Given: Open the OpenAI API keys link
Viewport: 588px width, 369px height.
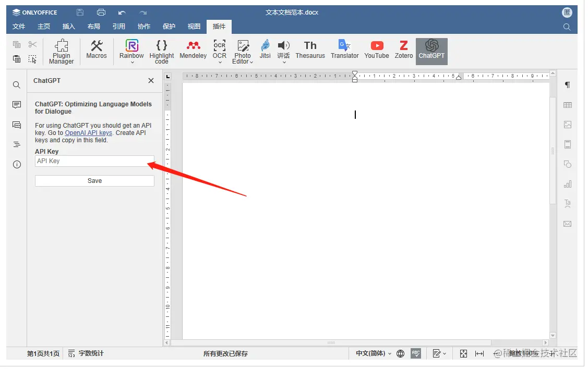Looking at the screenshot, I should 89,132.
